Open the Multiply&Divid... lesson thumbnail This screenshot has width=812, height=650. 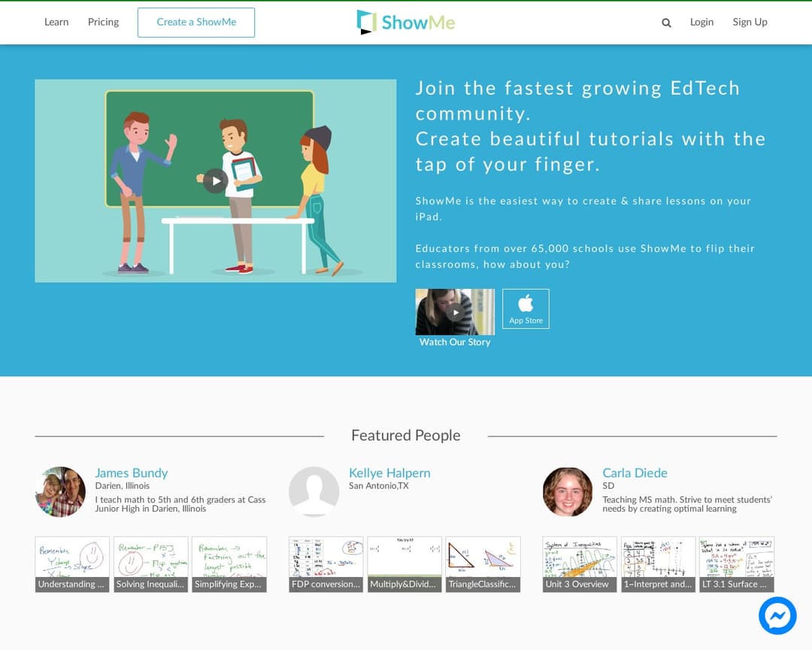[404, 564]
